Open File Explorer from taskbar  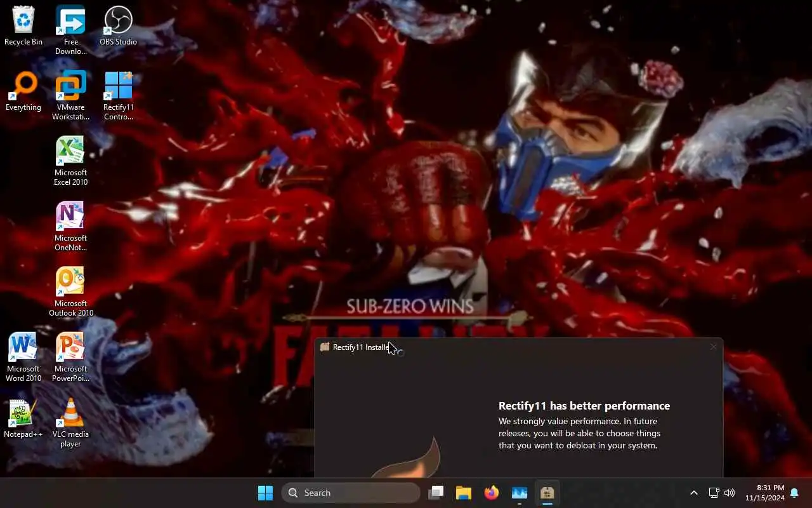[x=464, y=493]
